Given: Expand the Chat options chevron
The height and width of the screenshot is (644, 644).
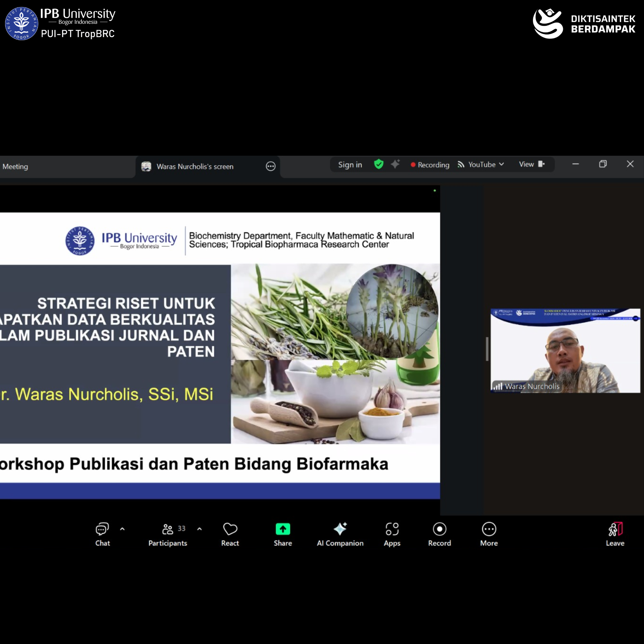Looking at the screenshot, I should [x=122, y=529].
